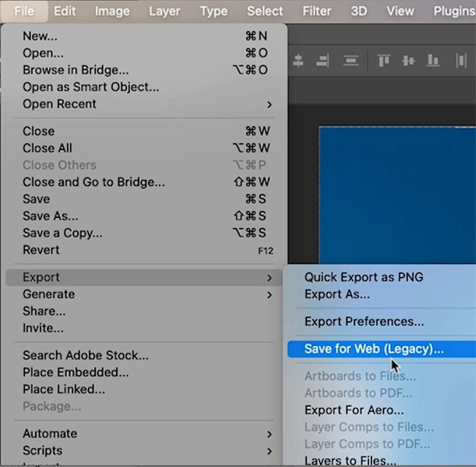Open the Layer menu

point(164,11)
